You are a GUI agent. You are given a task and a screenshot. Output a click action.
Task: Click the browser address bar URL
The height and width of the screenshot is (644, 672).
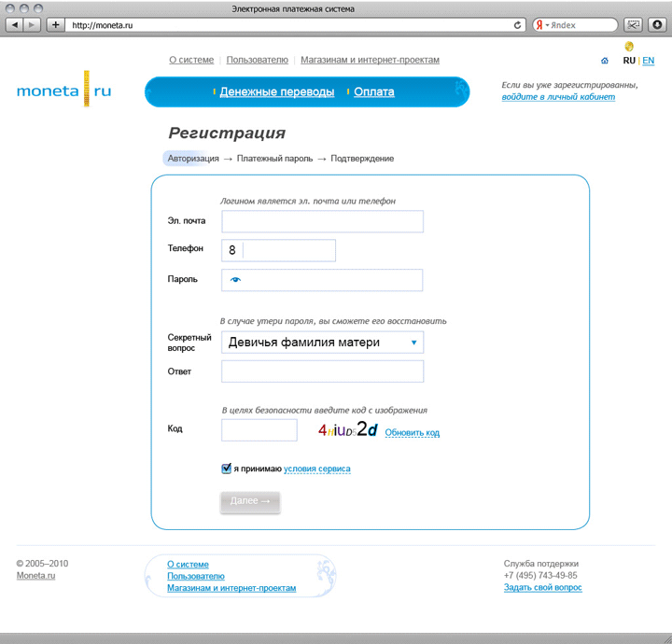point(103,25)
